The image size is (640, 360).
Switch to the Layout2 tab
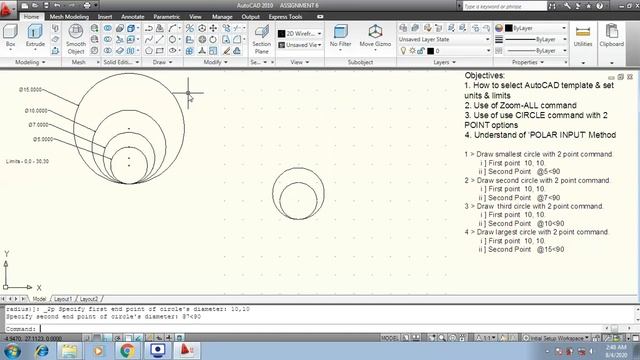[x=89, y=299]
